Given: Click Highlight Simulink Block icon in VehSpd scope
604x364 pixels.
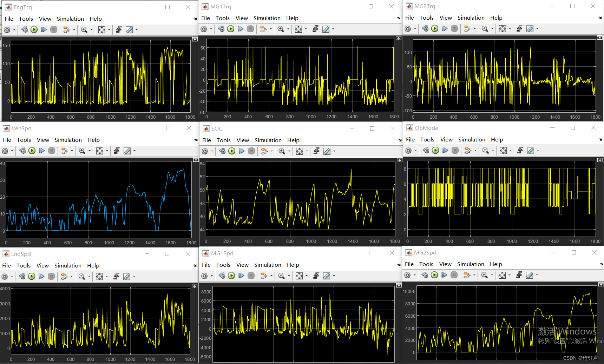Looking at the screenshot, I should point(64,151).
